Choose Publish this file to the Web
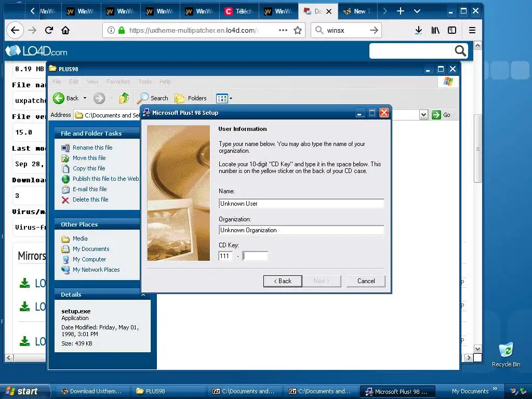The height and width of the screenshot is (399, 532). tap(105, 179)
